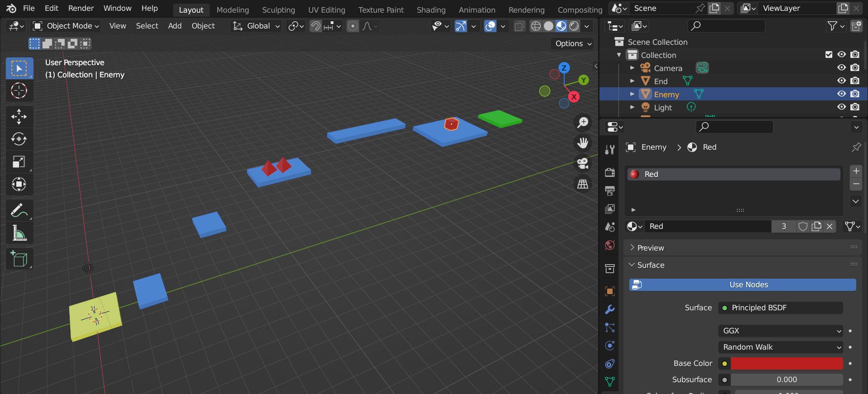868x394 pixels.
Task: Open the Particles properties tab
Action: (610, 328)
